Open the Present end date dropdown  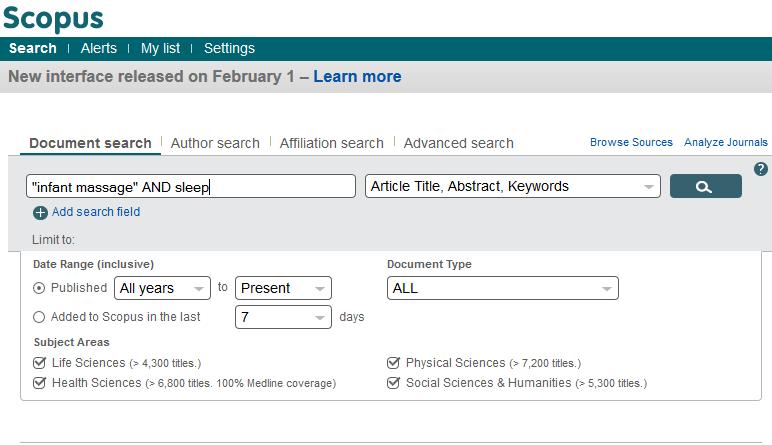[283, 288]
